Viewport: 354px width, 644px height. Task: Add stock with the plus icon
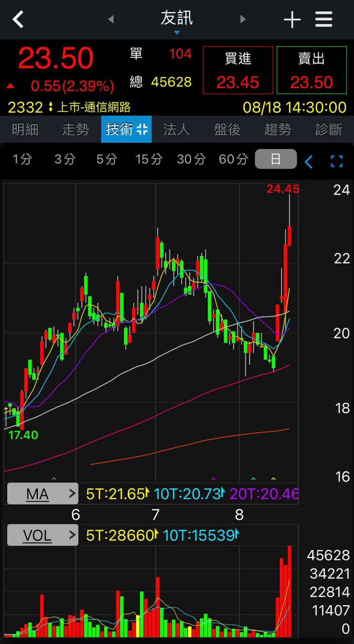tap(292, 20)
